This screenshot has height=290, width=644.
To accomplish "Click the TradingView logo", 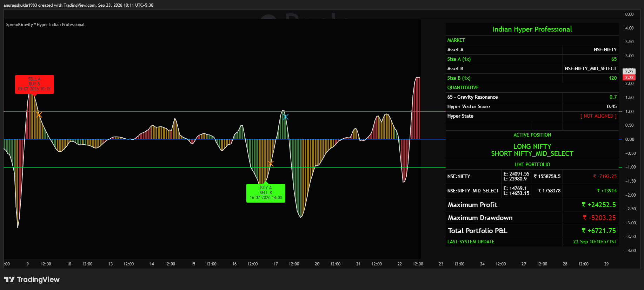I will pos(32,279).
